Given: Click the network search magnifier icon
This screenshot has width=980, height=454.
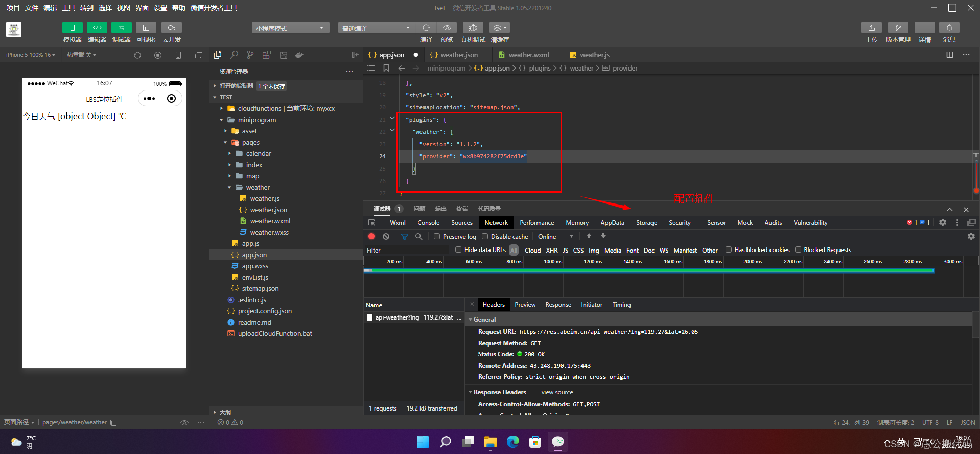Looking at the screenshot, I should coord(418,236).
